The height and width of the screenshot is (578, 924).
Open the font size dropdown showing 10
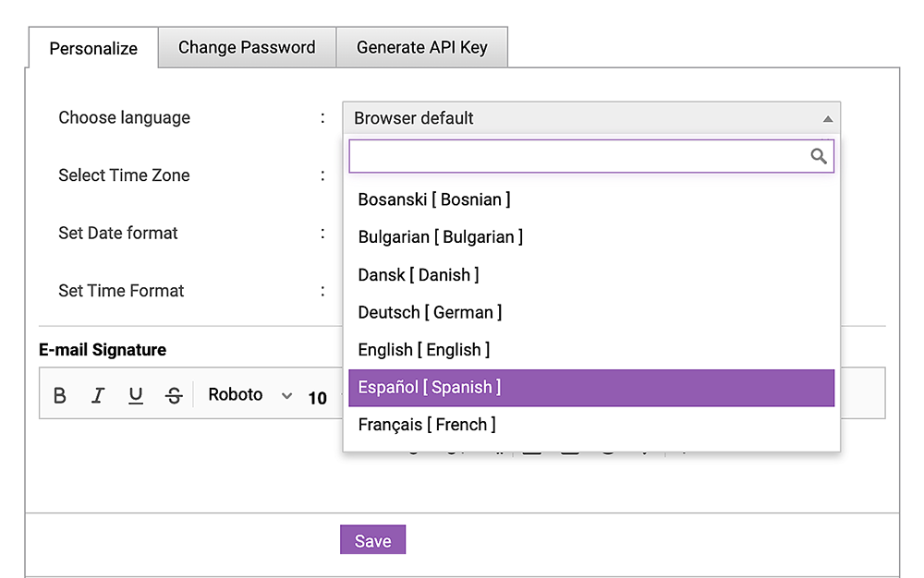318,397
